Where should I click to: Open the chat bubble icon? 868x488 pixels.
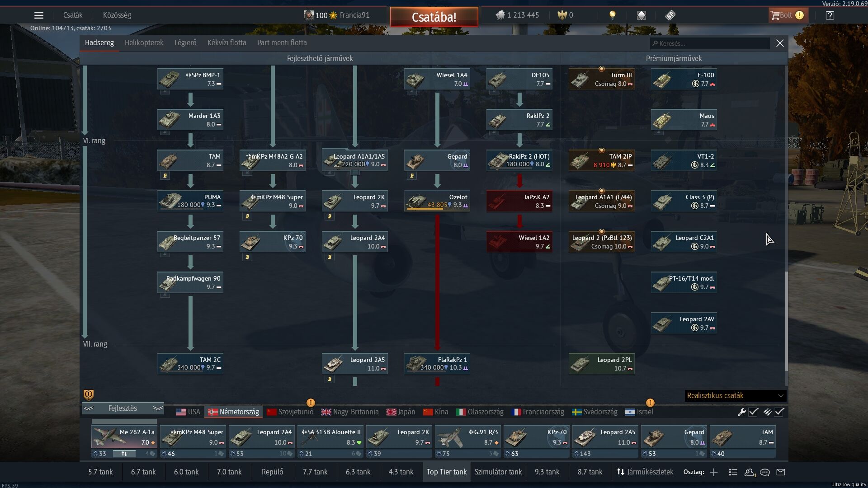tap(765, 472)
